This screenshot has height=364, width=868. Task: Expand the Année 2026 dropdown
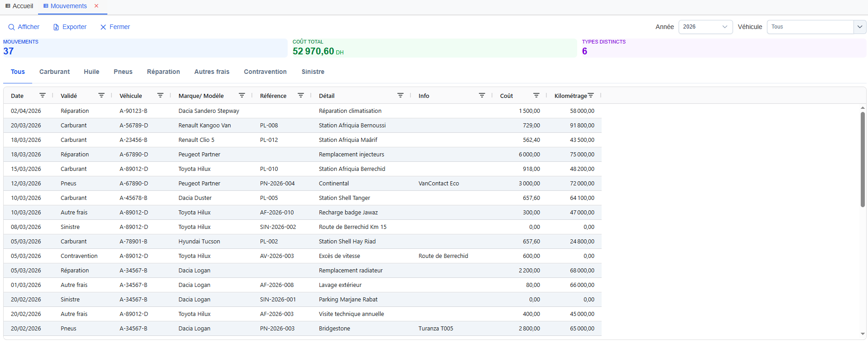coord(705,27)
